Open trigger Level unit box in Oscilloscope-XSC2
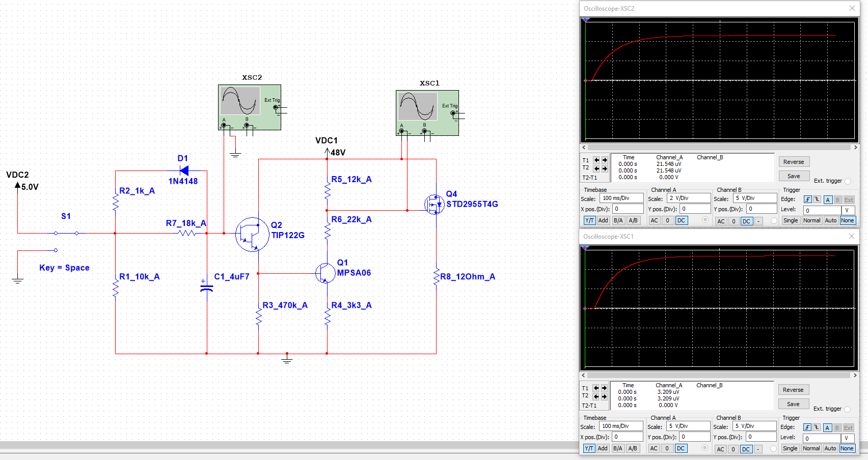This screenshot has height=460, width=868. click(847, 210)
